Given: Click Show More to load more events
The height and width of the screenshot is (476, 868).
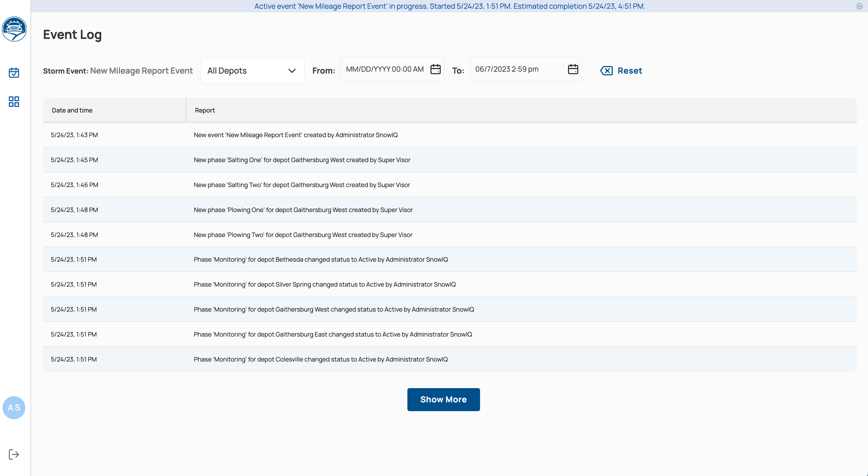Looking at the screenshot, I should tap(444, 399).
